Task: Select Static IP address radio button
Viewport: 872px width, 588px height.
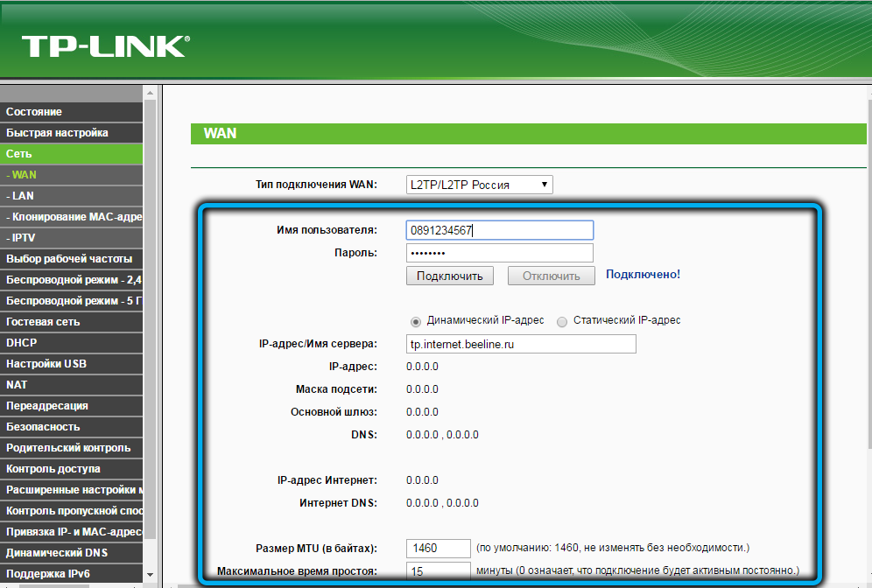Action: point(562,321)
